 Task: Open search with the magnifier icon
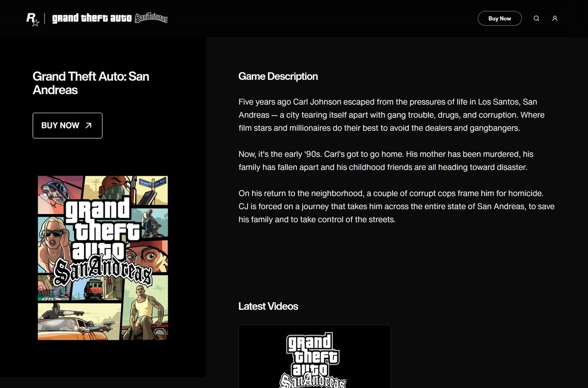pos(537,19)
